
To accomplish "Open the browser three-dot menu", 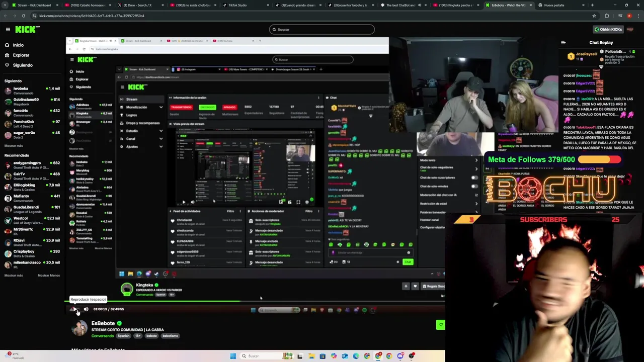I will [638, 16].
